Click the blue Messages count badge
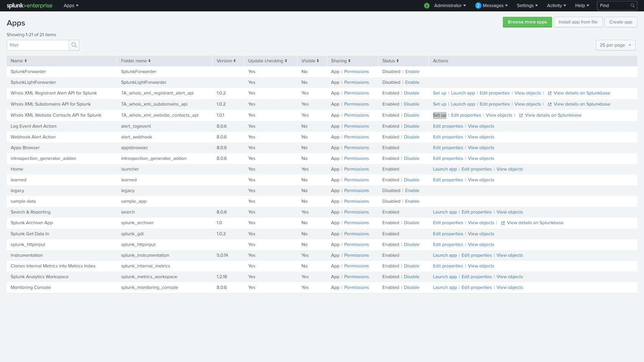 click(x=478, y=6)
